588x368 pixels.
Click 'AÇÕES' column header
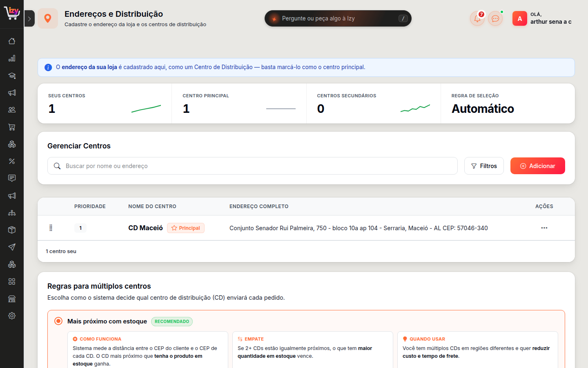(x=544, y=206)
